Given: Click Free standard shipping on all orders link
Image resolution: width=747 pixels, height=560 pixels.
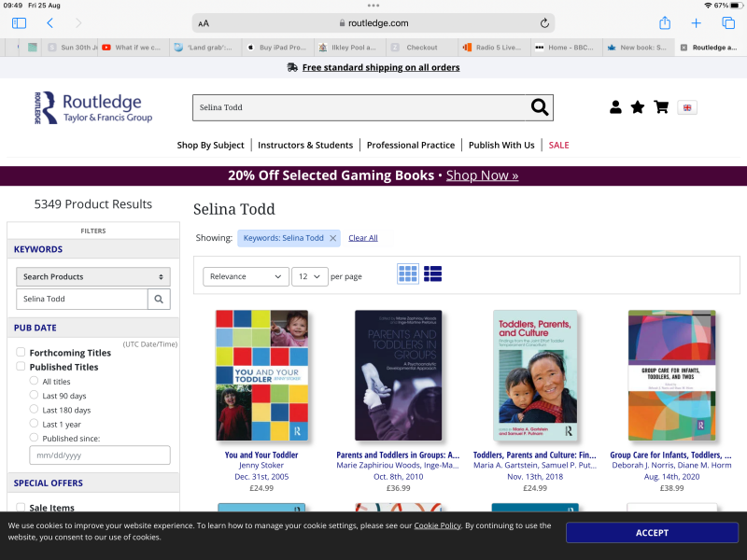Looking at the screenshot, I should [381, 67].
